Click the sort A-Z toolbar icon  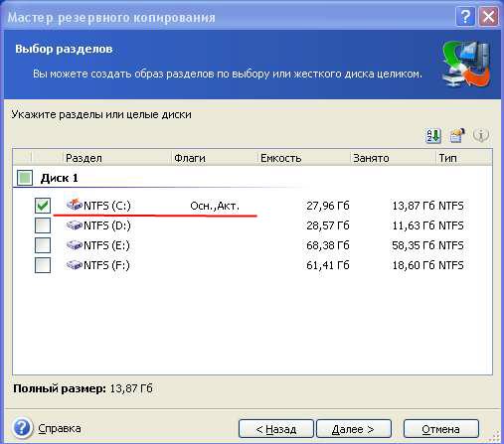(x=433, y=135)
